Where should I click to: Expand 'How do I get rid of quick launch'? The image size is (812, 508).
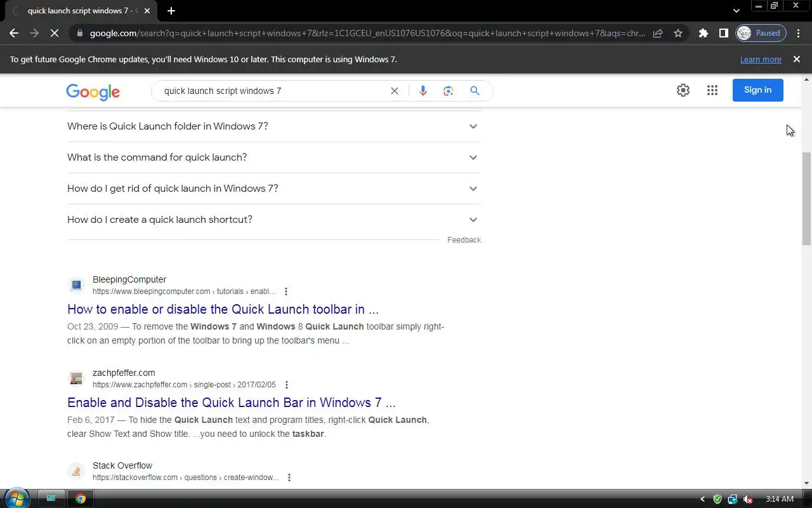[273, 189]
